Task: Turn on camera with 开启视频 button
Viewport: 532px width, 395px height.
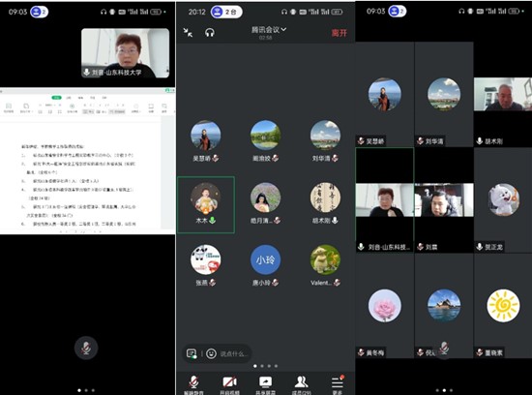Action: coord(229,384)
